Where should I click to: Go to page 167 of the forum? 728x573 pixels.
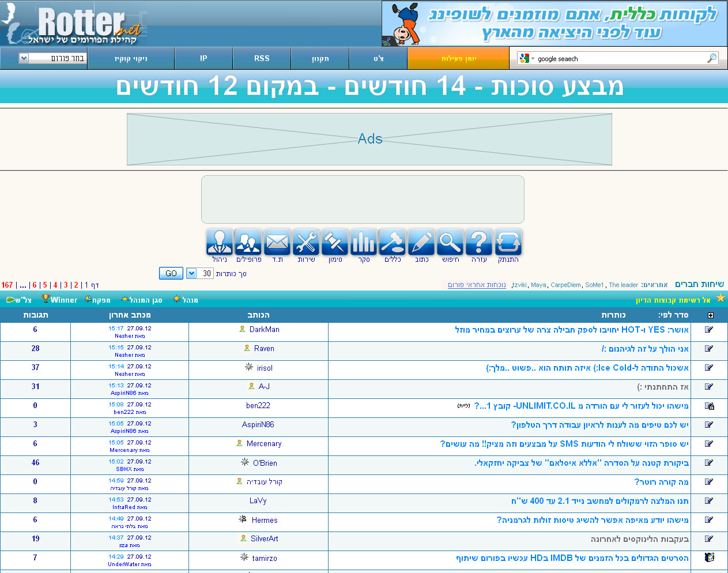click(7, 285)
